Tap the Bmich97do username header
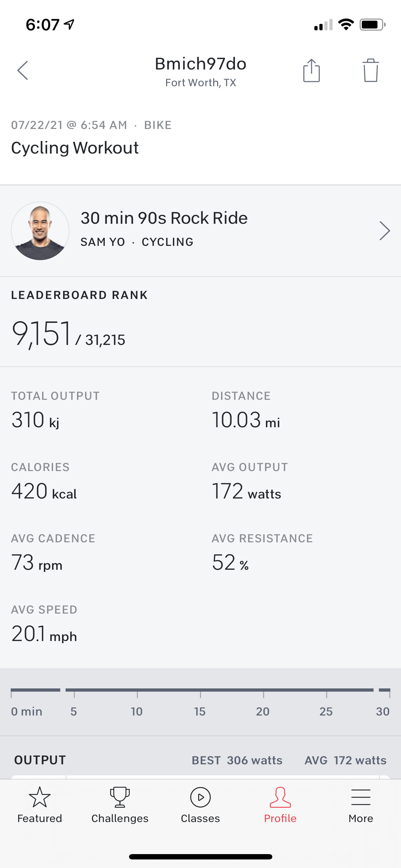401x868 pixels. coord(200,64)
